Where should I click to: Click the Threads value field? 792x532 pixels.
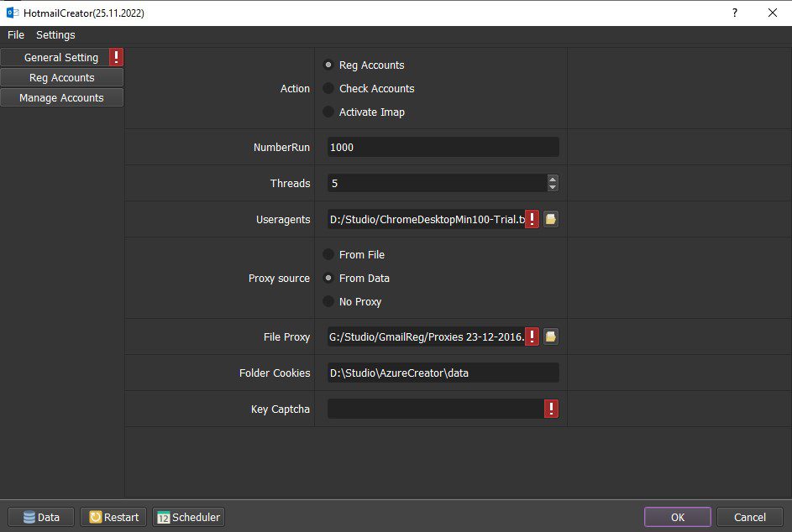point(437,183)
